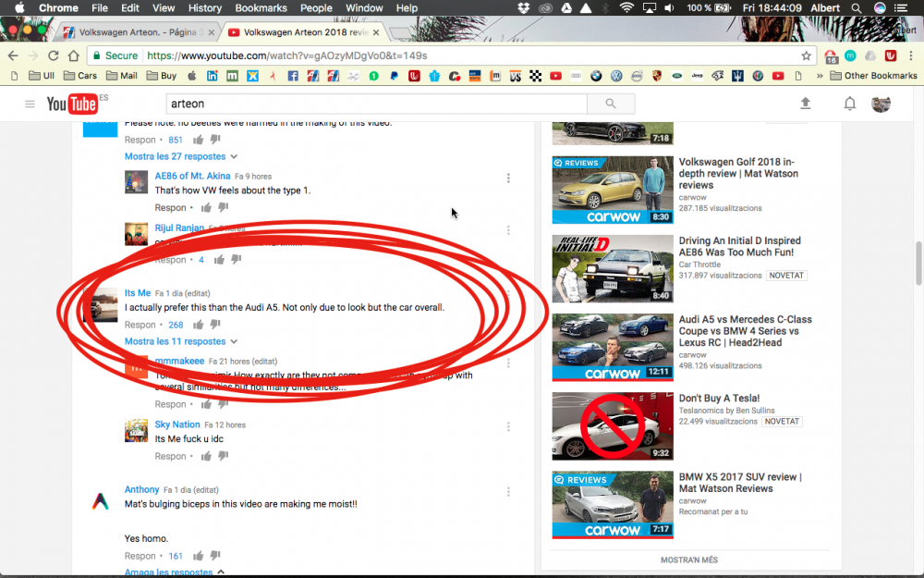Open the Volkswagen bookmark icon

click(616, 76)
